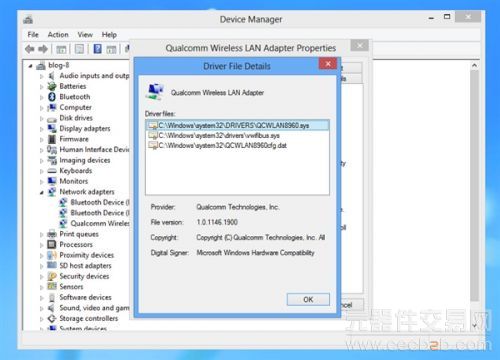Expand the Audio inputs and outputs node
The width and height of the screenshot is (500, 360).
(42, 77)
